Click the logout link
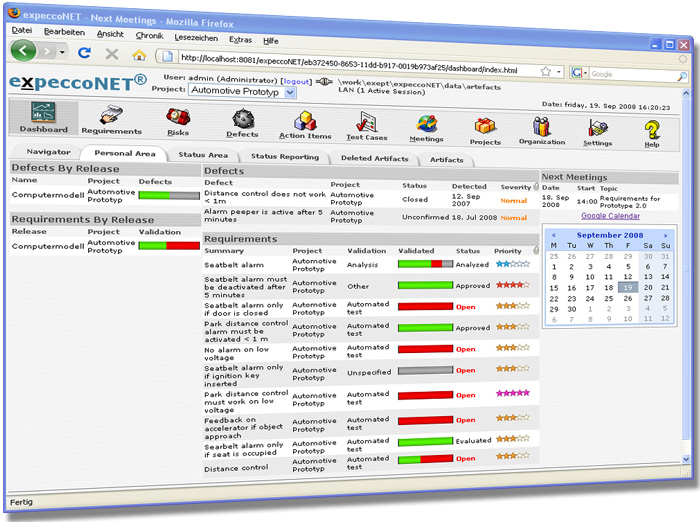 tap(295, 79)
